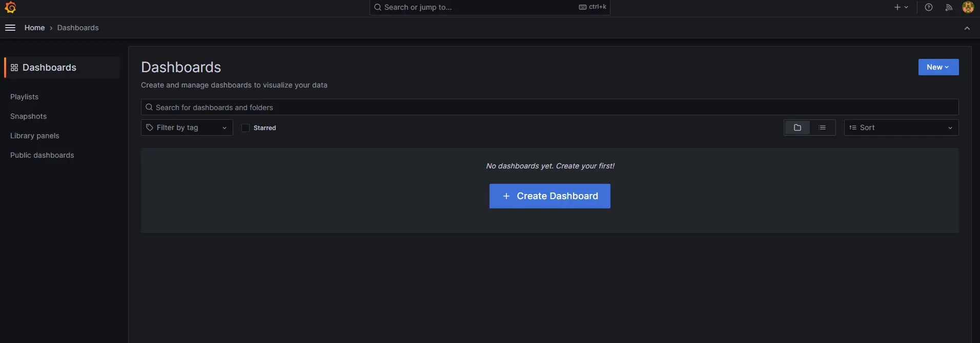The width and height of the screenshot is (980, 343).
Task: Click the ctrl+k keyboard shortcut hint
Action: (593, 7)
